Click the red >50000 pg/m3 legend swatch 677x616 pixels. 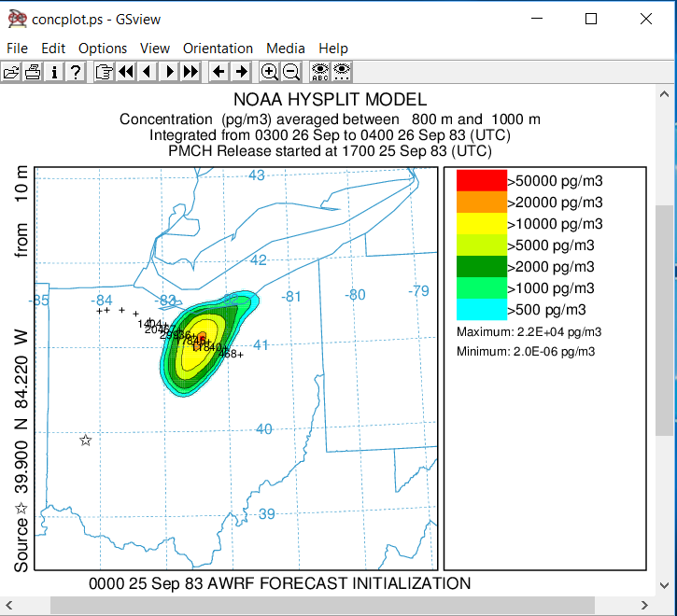pos(480,181)
